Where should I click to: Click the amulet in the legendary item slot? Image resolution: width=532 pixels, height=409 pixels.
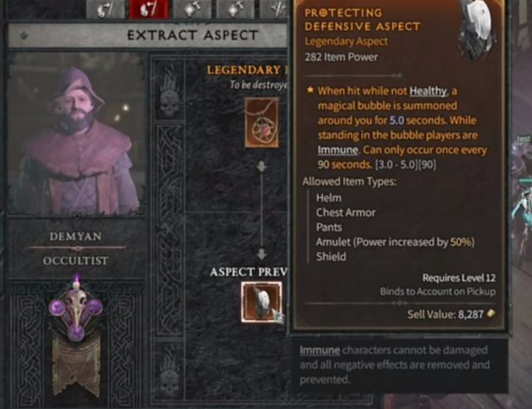click(x=262, y=122)
